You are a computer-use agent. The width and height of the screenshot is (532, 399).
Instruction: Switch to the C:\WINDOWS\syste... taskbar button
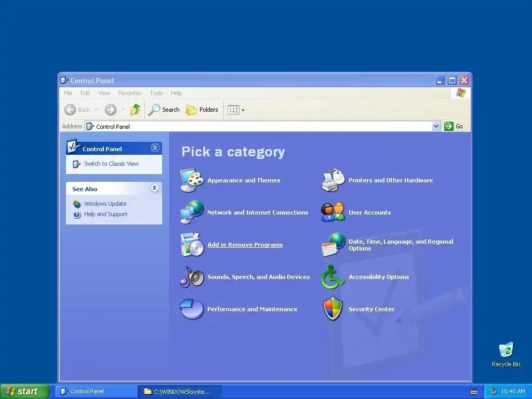click(180, 392)
